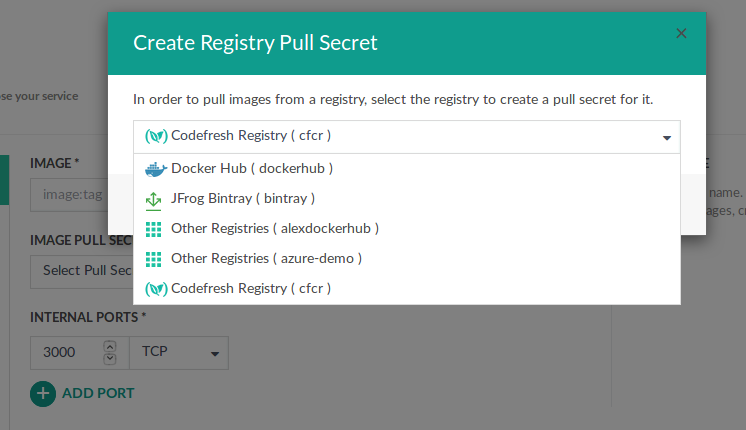Click the Codefresh icon in the selected field
The height and width of the screenshot is (430, 746).
click(156, 135)
